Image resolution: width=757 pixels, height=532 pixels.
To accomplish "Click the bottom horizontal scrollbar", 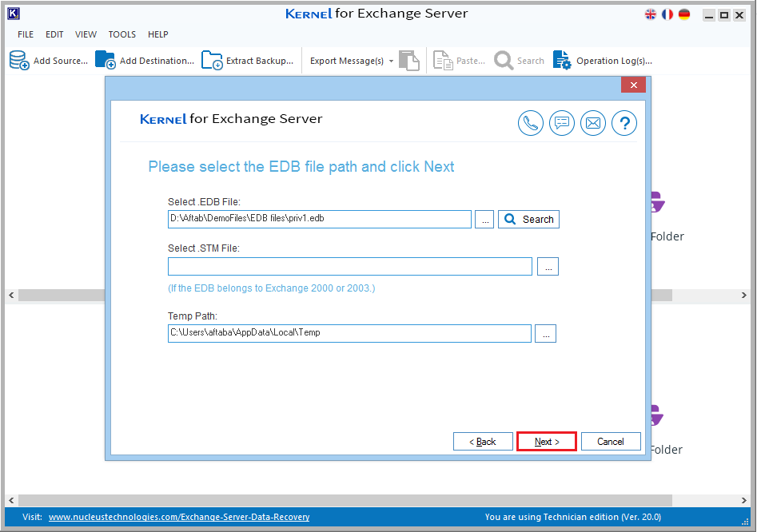I will click(345, 500).
